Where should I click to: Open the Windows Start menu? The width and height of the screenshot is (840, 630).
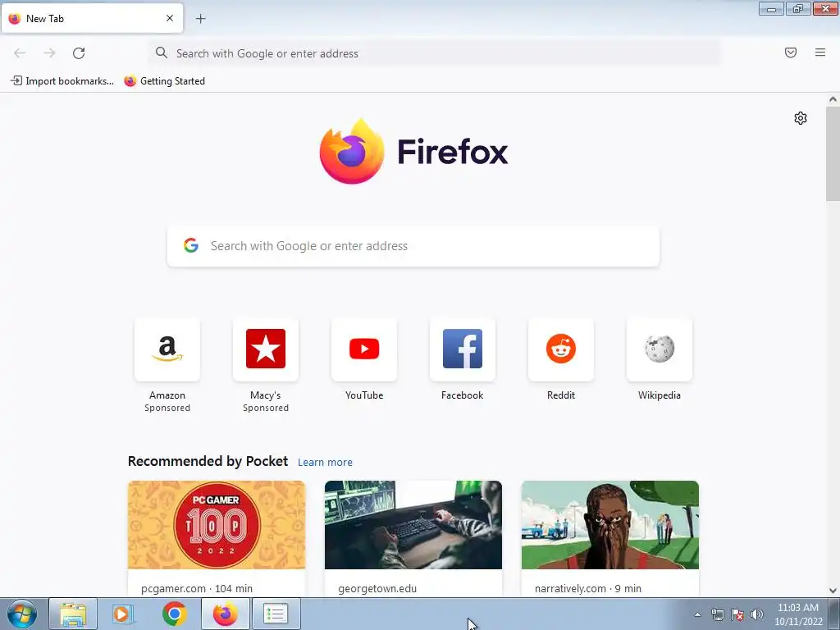[22, 614]
